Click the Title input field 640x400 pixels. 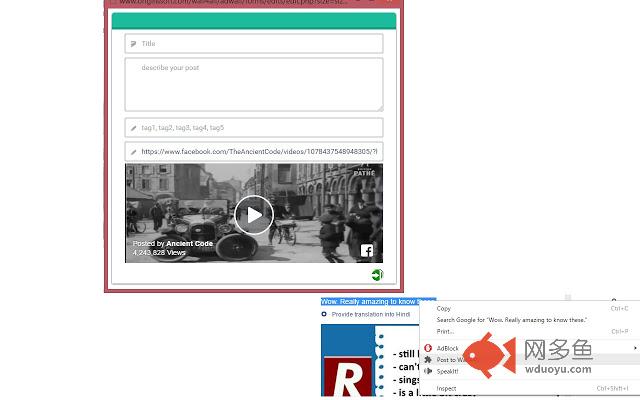(x=253, y=44)
